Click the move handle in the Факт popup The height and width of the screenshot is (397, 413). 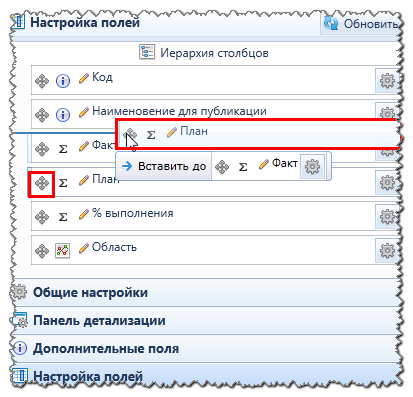point(222,167)
